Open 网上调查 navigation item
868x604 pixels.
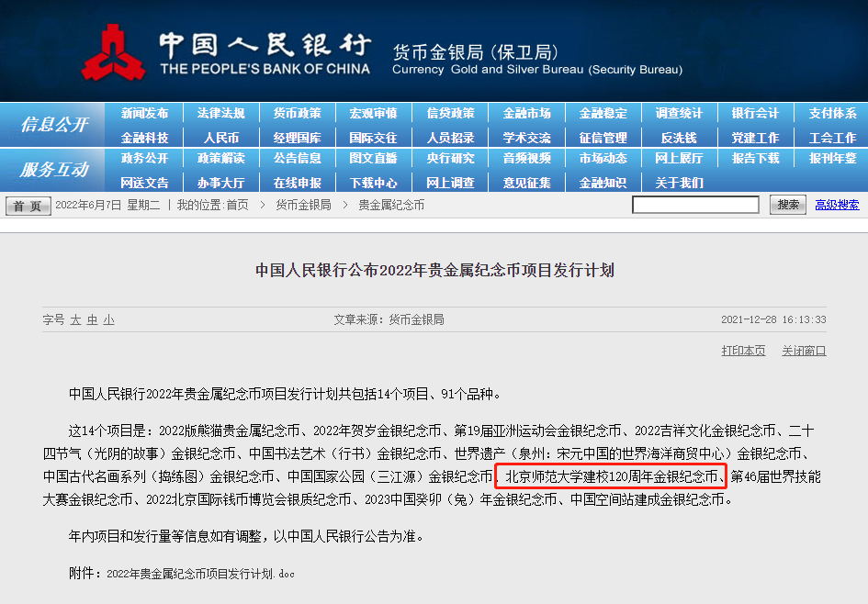(451, 183)
